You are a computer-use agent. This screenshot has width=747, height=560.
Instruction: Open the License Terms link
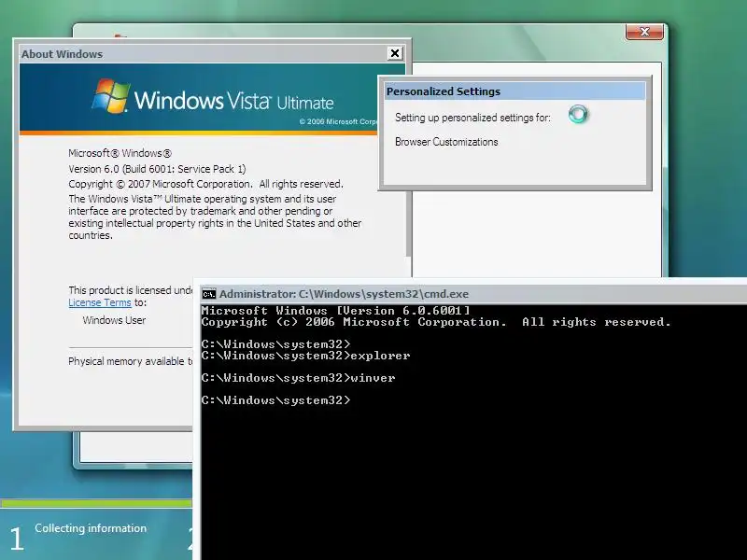coord(100,302)
